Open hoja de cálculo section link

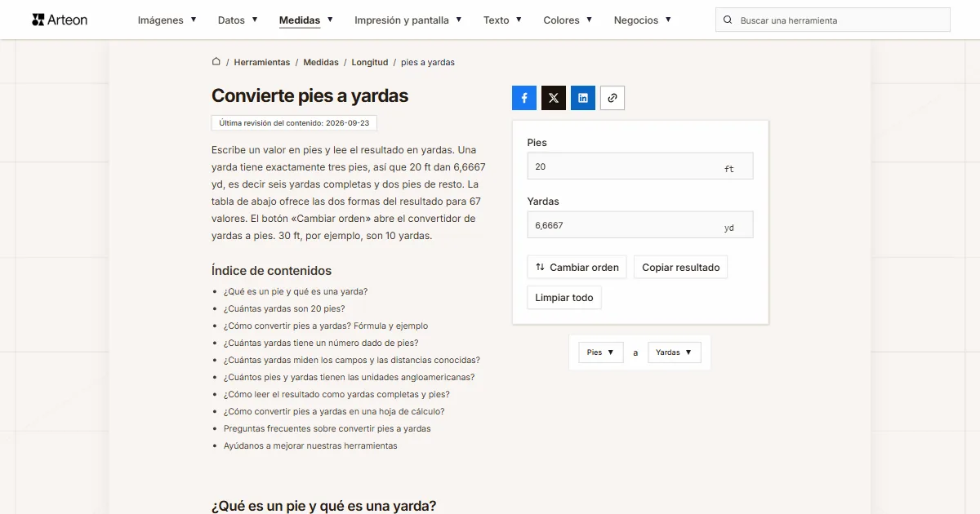click(x=334, y=411)
